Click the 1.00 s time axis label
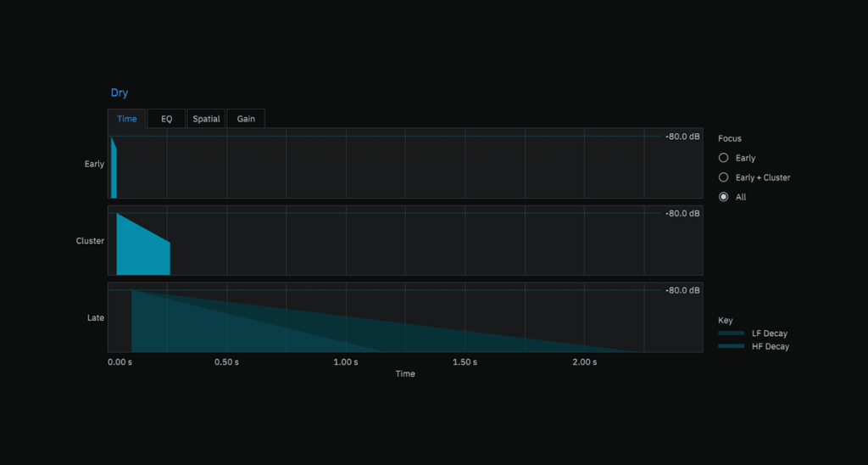 pyautogui.click(x=346, y=362)
